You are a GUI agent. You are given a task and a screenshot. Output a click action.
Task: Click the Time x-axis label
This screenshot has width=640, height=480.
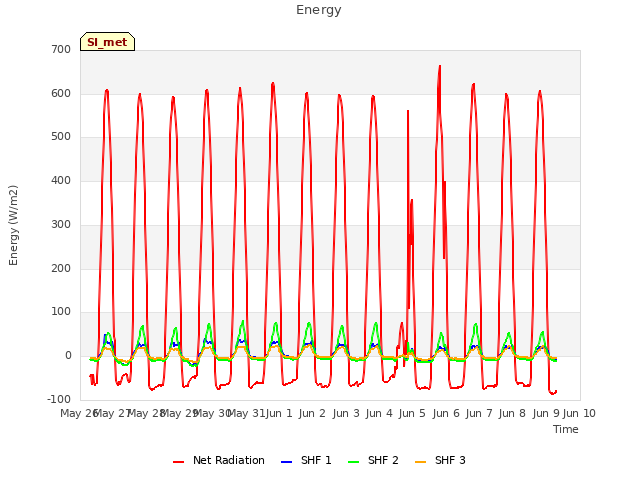click(565, 429)
